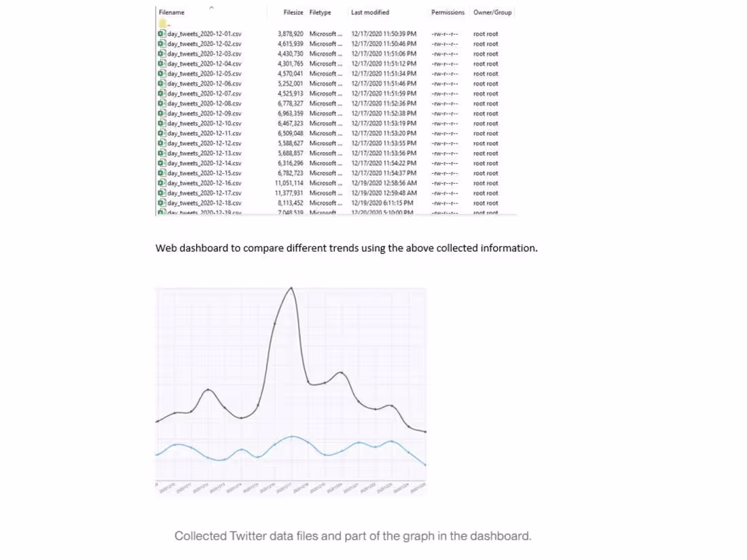Click the Excel icon beside day_tweets_2020-12-05.csv

click(162, 73)
